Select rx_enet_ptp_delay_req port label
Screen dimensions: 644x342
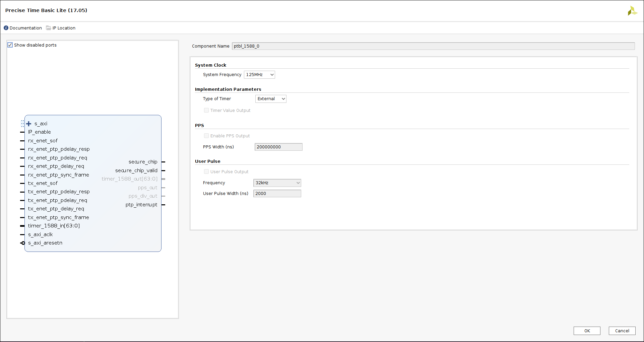(x=56, y=166)
